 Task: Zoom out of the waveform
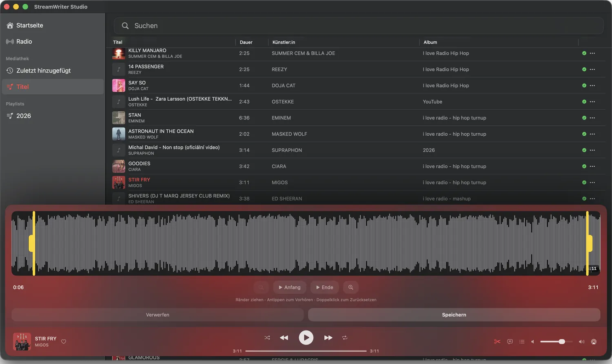(261, 287)
